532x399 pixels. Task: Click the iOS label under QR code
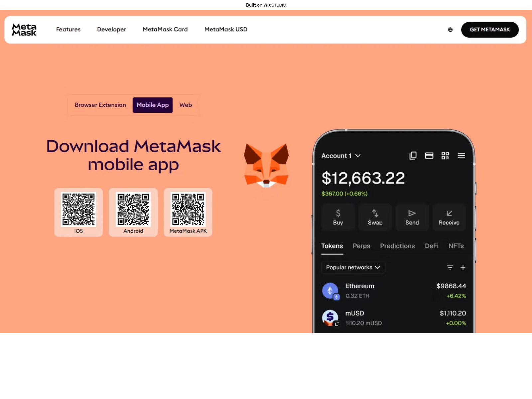coord(78,231)
